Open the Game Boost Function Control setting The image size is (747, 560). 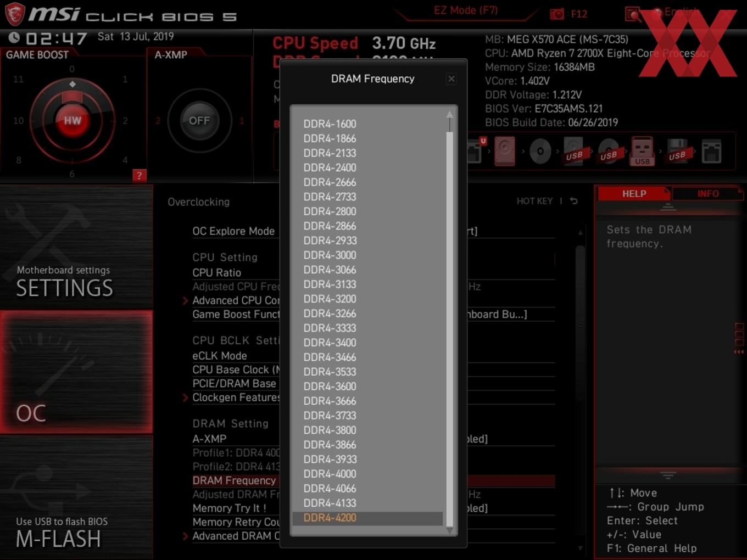click(x=236, y=314)
